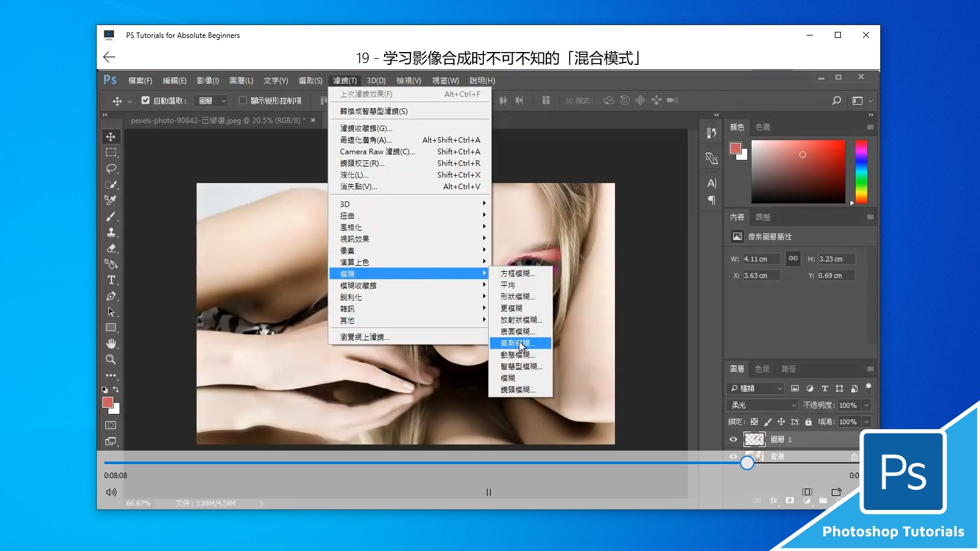
Task: Go back with the tutorial back arrow
Action: [109, 57]
